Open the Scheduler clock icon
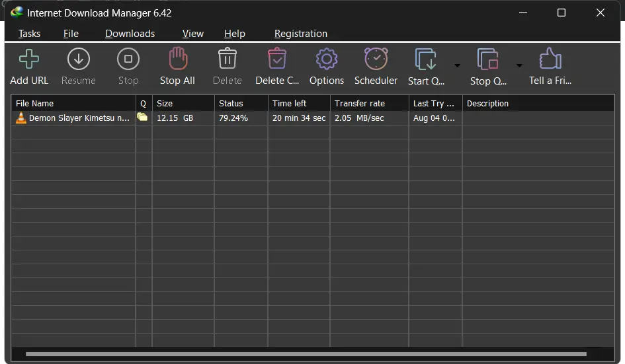The height and width of the screenshot is (364, 625). (x=376, y=59)
